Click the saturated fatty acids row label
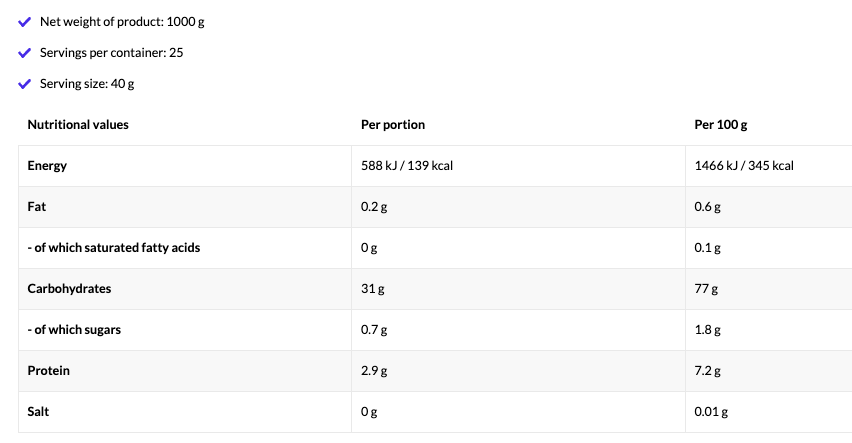This screenshot has height=443, width=852. 113,247
